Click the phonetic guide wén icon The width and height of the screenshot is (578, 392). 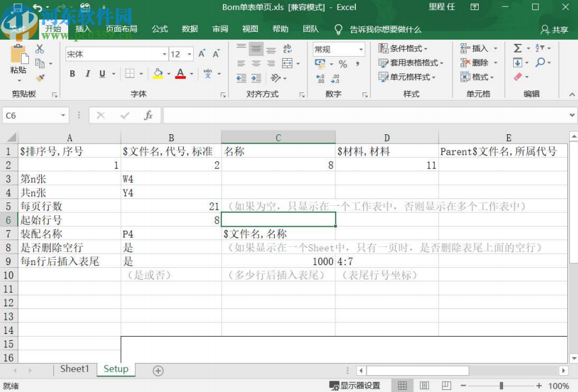point(208,74)
